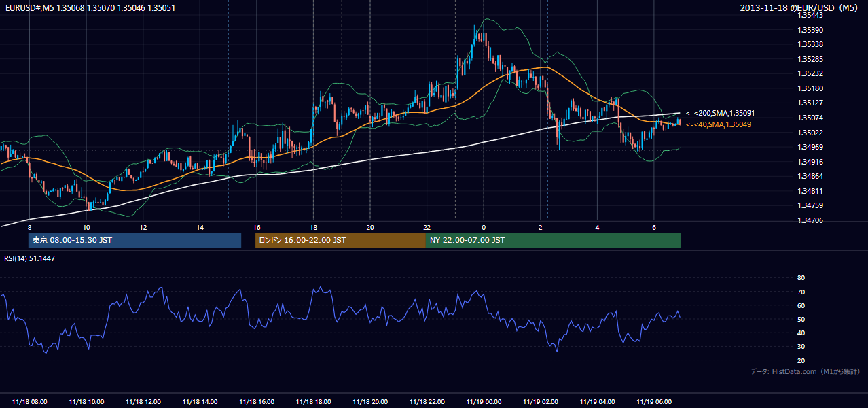Viewport: 868px width, 408px height.
Task: Select the ロンドン 16:00-22:00 JST session bar
Action: (340, 240)
